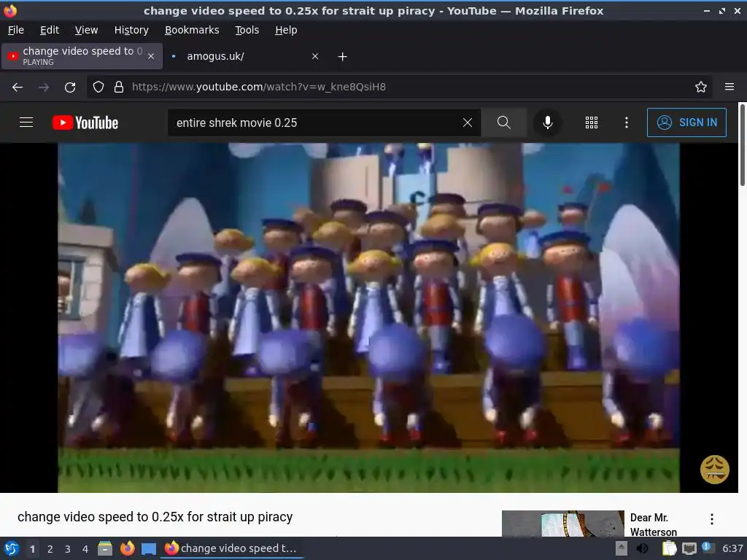The height and width of the screenshot is (560, 747).
Task: Open the YouTube guide hamburger menu
Action: pos(26,122)
